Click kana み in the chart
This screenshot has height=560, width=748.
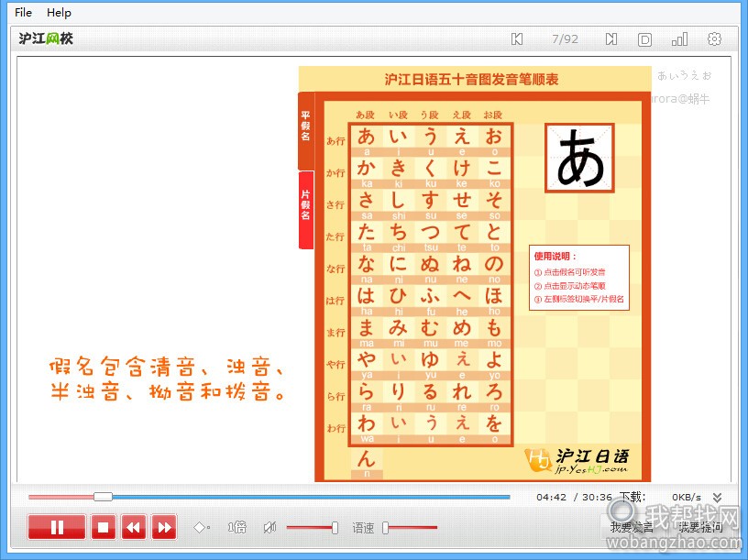tap(399, 328)
